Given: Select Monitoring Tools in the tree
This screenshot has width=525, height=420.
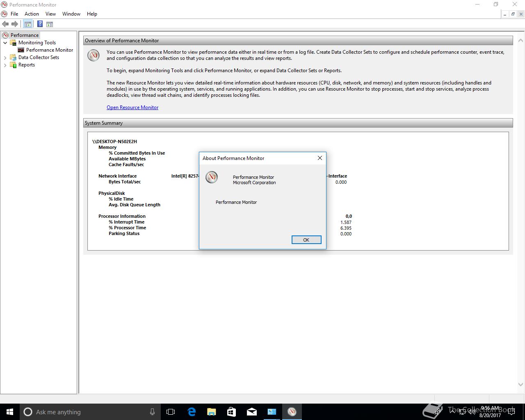Looking at the screenshot, I should click(37, 43).
